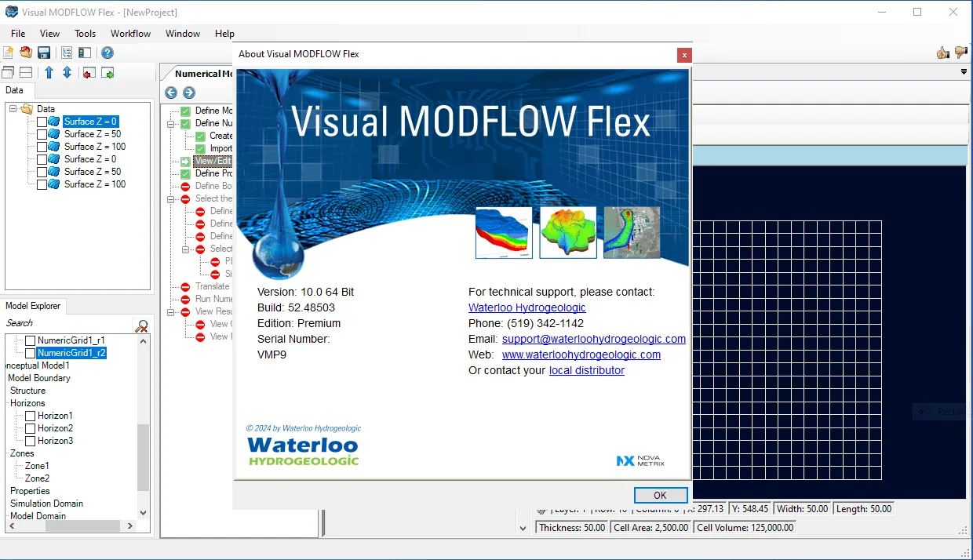Viewport: 973px width, 560px height.
Task: Click the plume map thumbnail image
Action: (x=632, y=233)
